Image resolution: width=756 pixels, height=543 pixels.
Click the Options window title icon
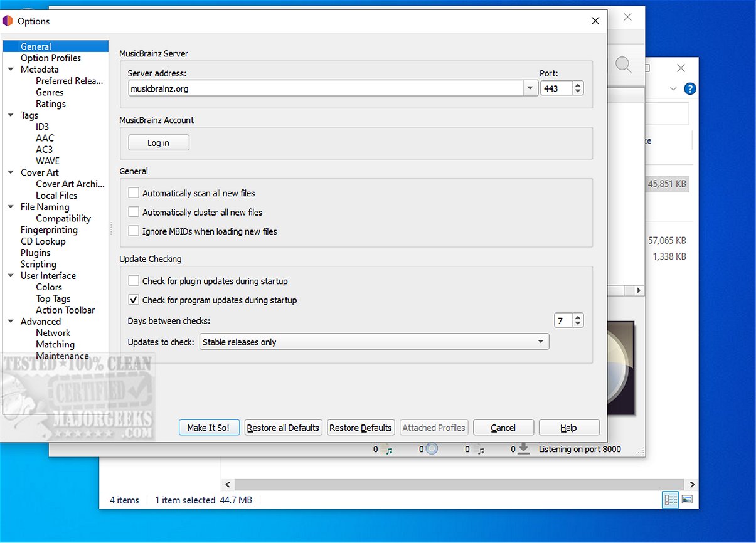click(8, 21)
